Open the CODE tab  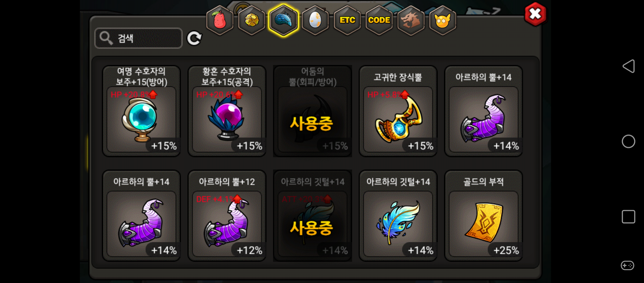[x=379, y=20]
